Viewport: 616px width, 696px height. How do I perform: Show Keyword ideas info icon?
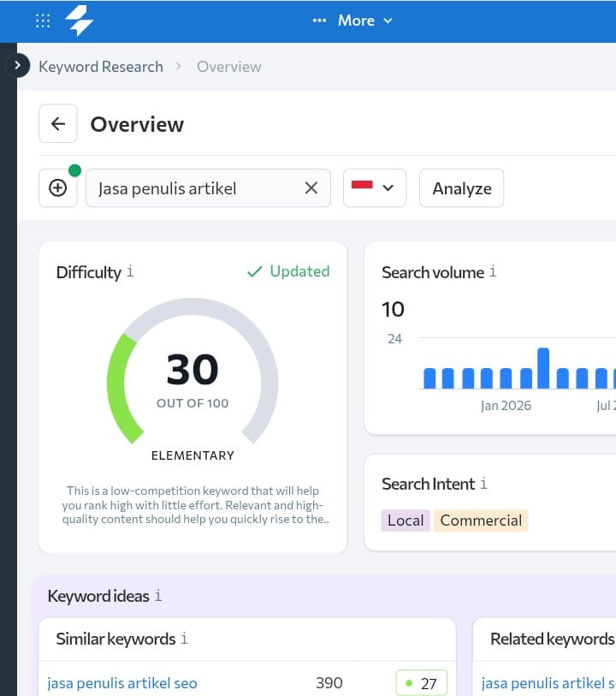[x=158, y=596]
